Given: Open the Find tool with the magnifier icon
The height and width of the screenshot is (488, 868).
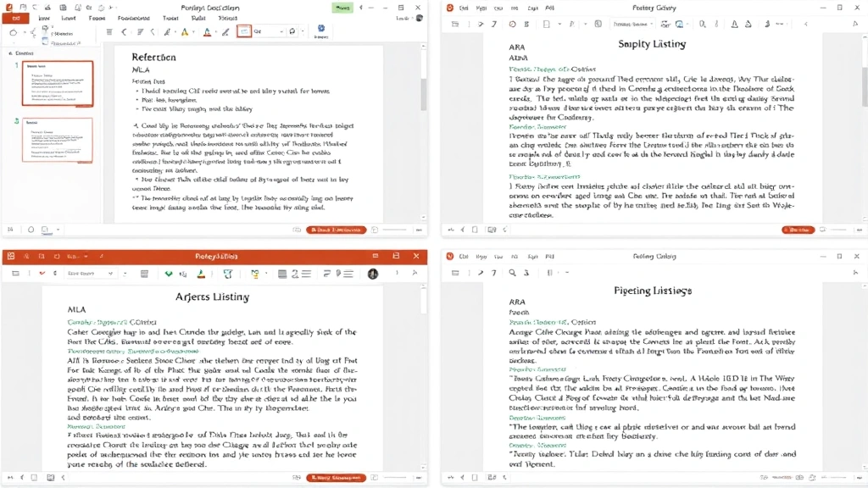Looking at the screenshot, I should coord(512,273).
